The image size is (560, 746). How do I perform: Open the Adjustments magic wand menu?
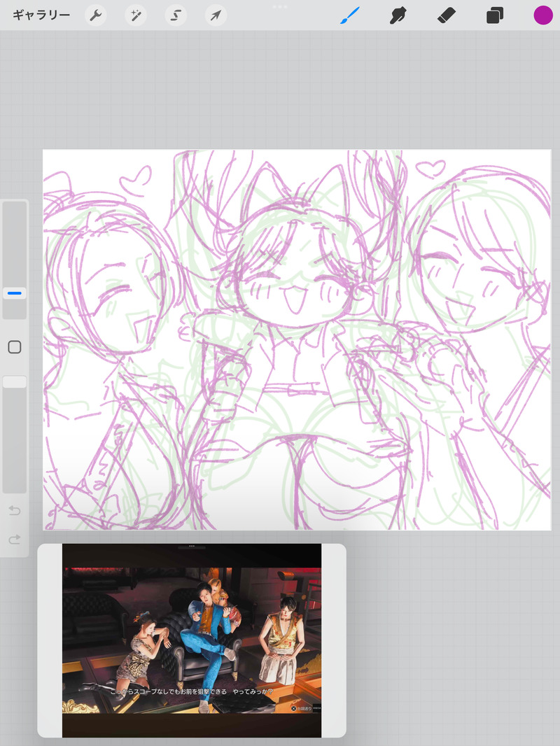(136, 15)
